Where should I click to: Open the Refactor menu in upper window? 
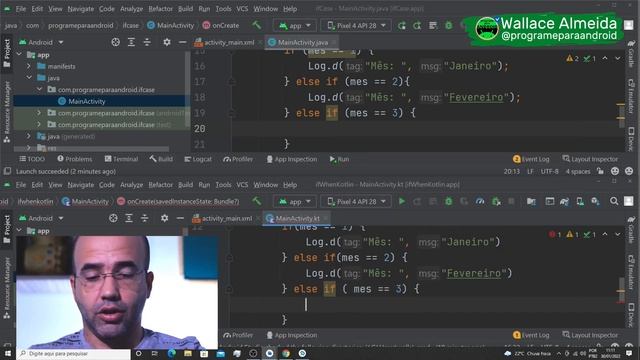pos(160,9)
